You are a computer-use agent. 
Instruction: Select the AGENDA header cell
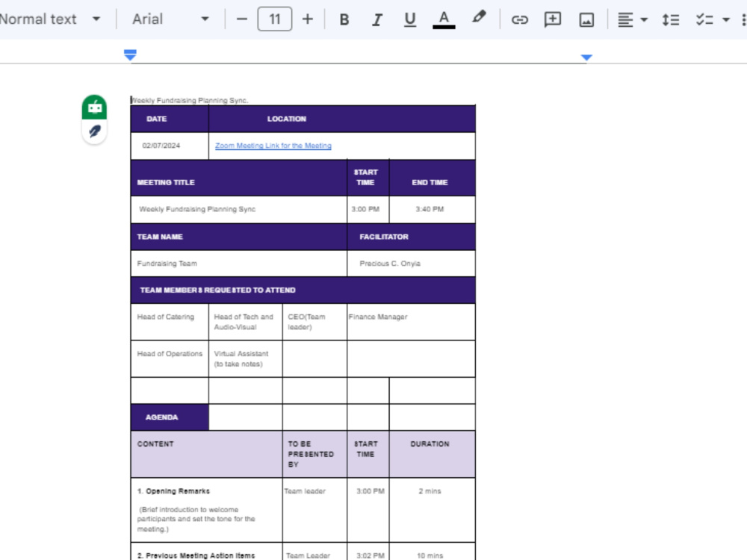point(170,417)
